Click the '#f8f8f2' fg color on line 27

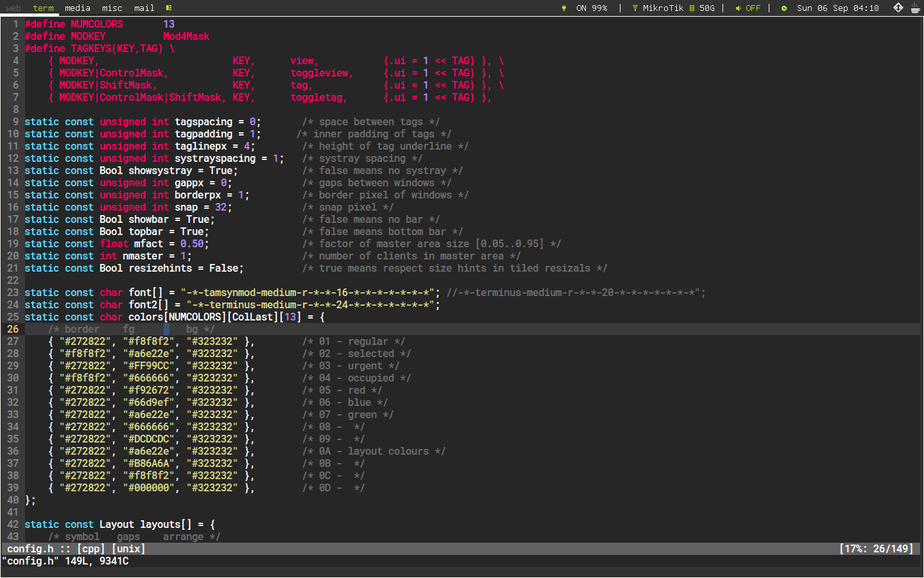pyautogui.click(x=149, y=342)
